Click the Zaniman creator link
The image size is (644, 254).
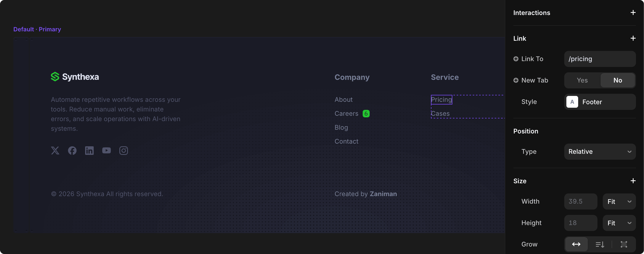[x=383, y=194]
